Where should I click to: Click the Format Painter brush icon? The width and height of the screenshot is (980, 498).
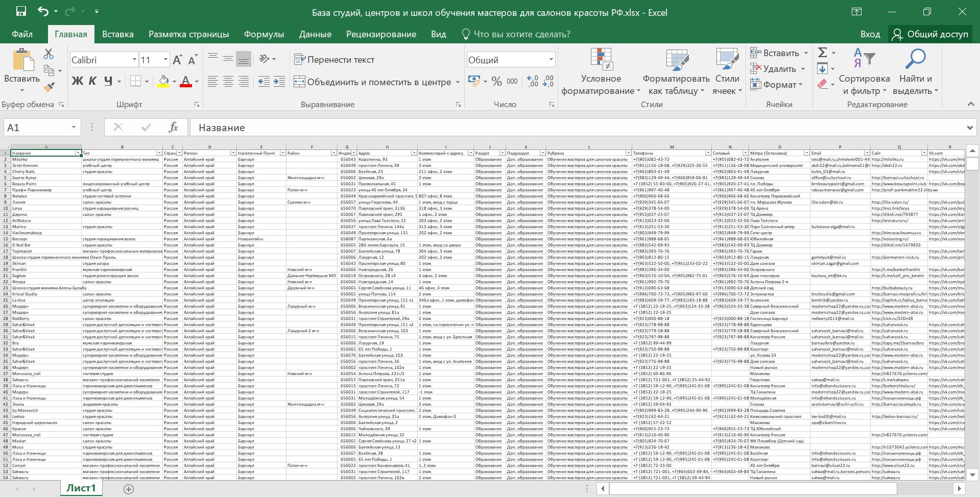click(49, 87)
